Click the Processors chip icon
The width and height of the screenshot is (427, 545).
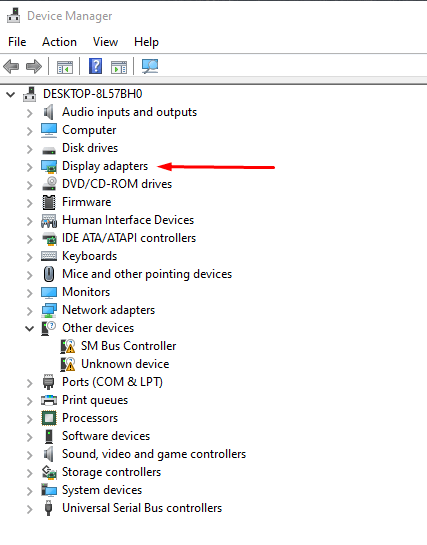49,418
